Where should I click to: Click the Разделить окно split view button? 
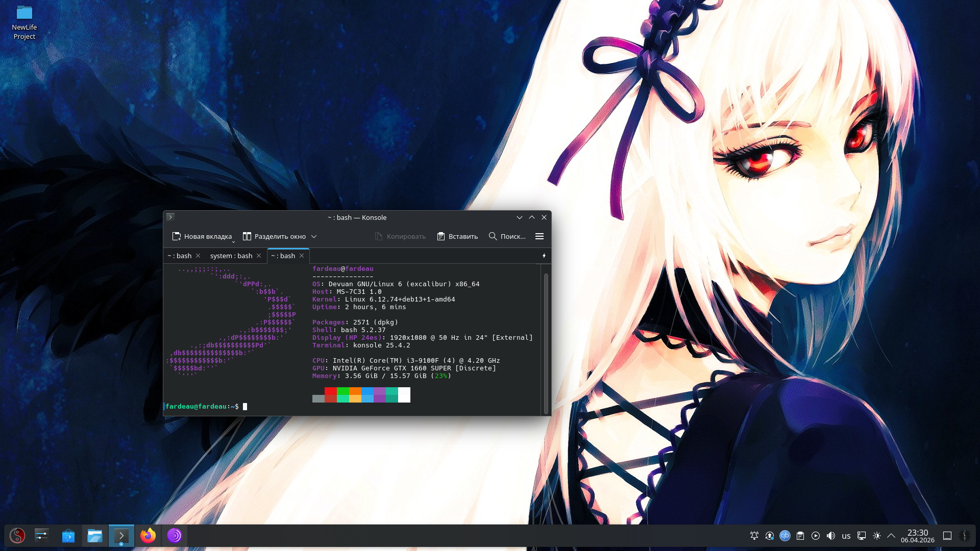click(274, 236)
